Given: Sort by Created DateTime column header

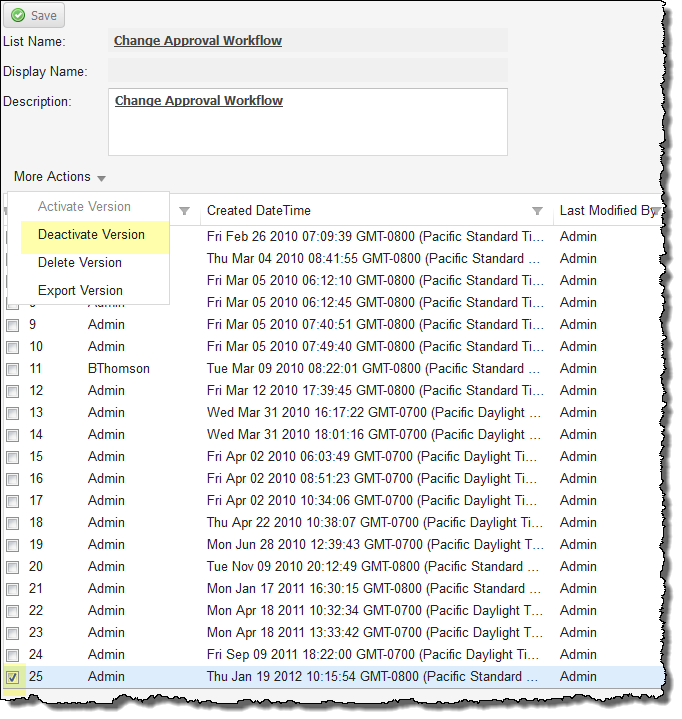Looking at the screenshot, I should (x=259, y=210).
